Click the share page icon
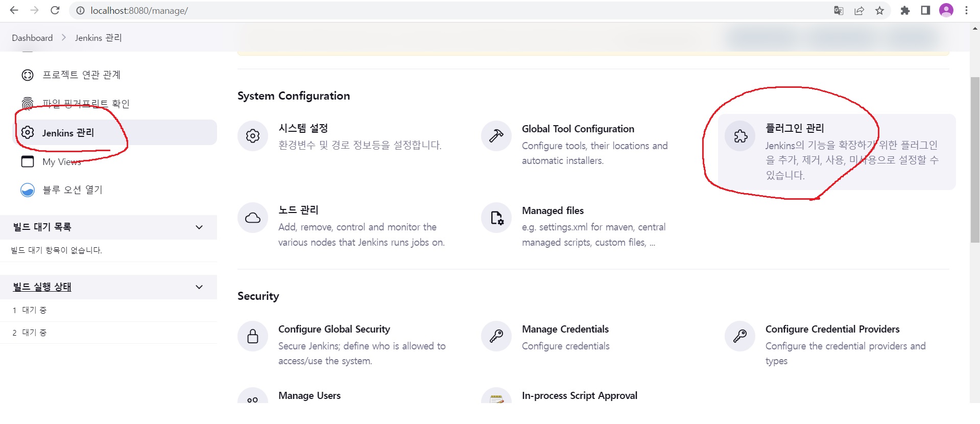This screenshot has height=424, width=980. click(x=859, y=10)
